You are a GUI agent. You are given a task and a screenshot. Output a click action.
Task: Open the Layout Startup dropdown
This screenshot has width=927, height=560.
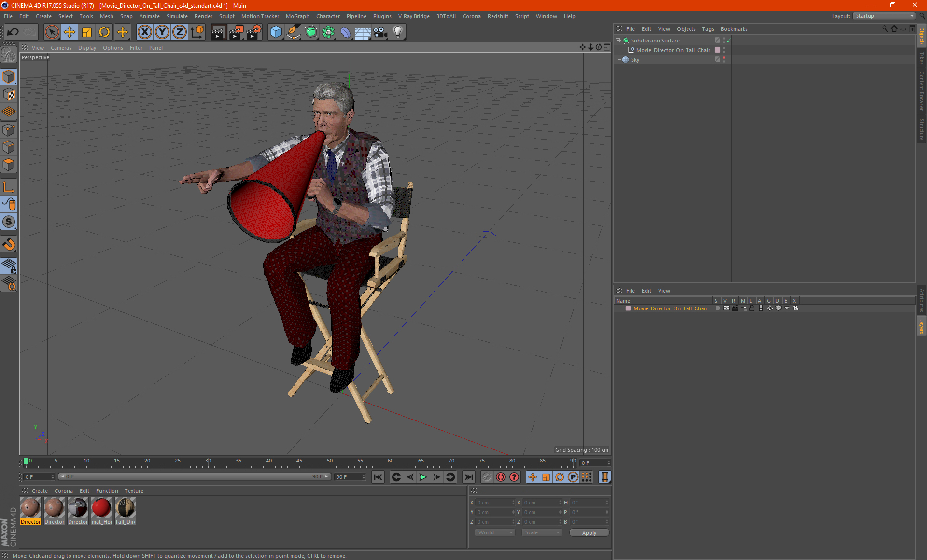coord(884,16)
